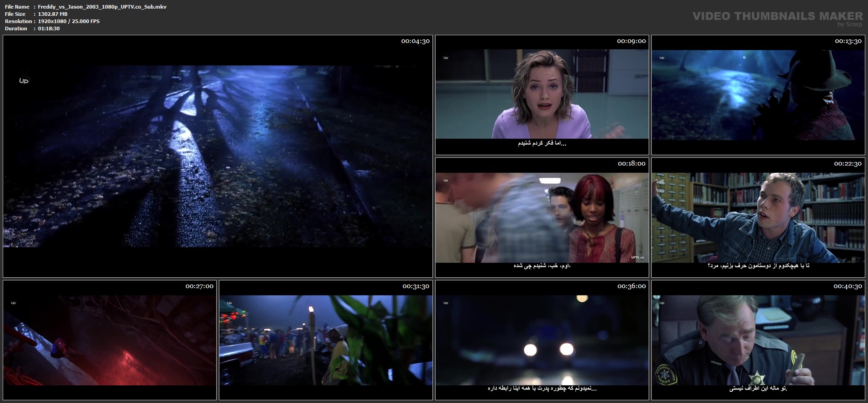868x403 pixels.
Task: Click the 00:27:00 timestamp
Action: 199,286
